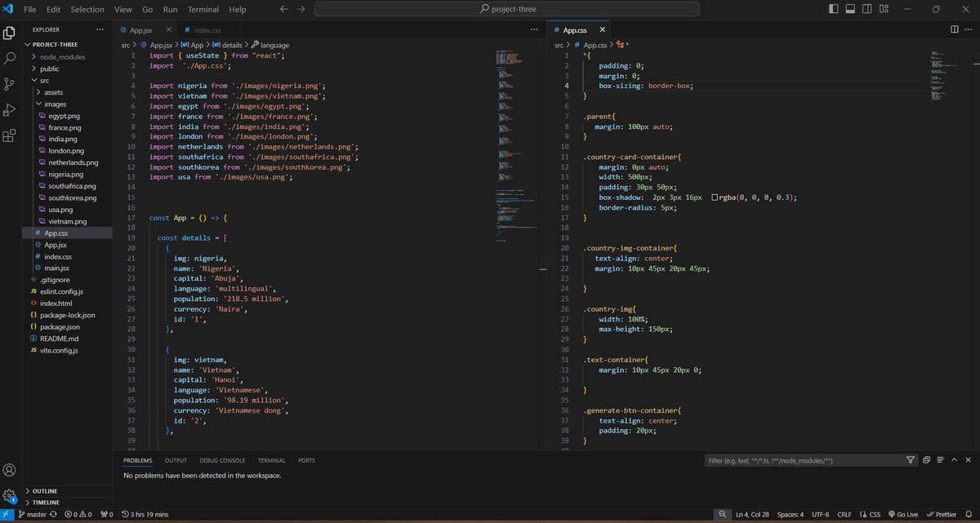Viewport: 980px width, 523px height.
Task: Click Spaces: 4 indentation setting
Action: point(791,515)
